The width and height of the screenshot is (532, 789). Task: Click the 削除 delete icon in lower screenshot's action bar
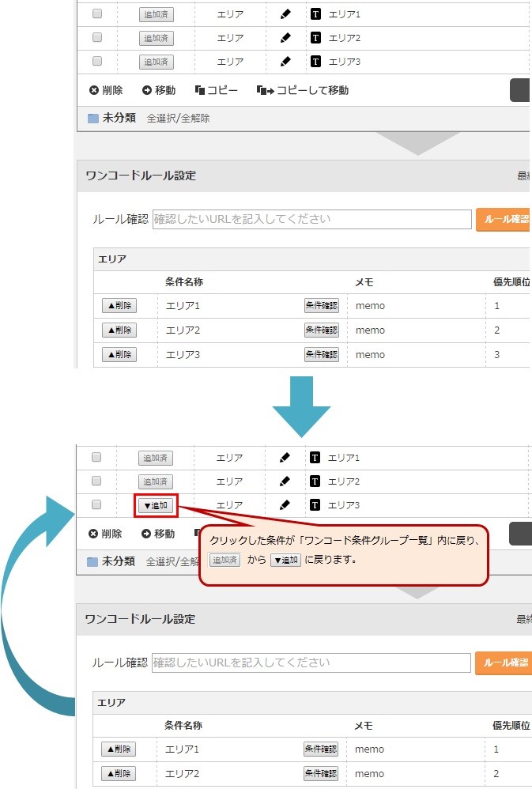coord(92,534)
